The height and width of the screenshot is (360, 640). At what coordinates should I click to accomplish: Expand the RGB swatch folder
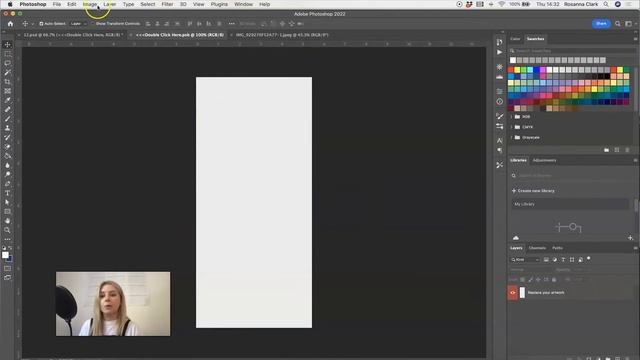(511, 117)
